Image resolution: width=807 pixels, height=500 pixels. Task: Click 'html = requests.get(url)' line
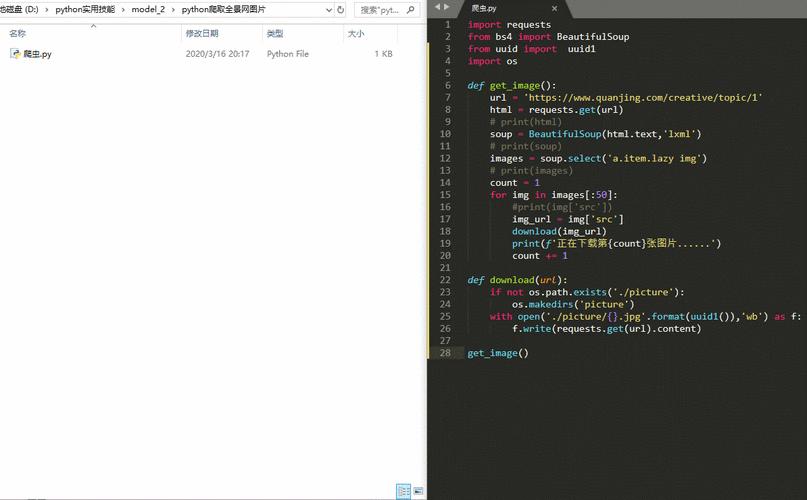click(556, 110)
